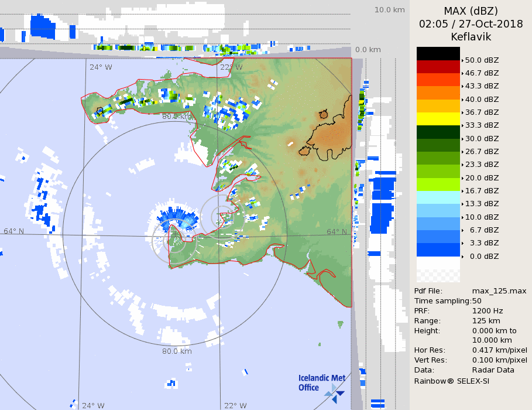The image size is (532, 410).
Task: Click the 02:05 / 27-Oct-2018 timestamp
Action: 471,24
